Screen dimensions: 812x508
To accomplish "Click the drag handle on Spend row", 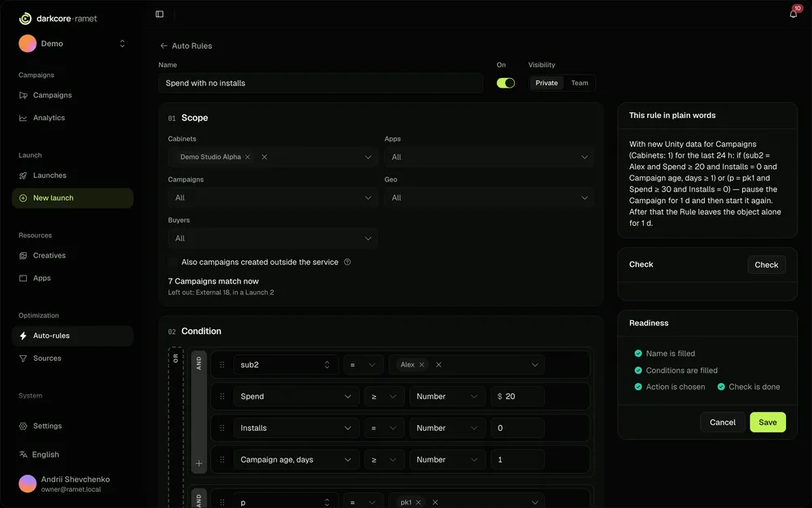I will (222, 397).
